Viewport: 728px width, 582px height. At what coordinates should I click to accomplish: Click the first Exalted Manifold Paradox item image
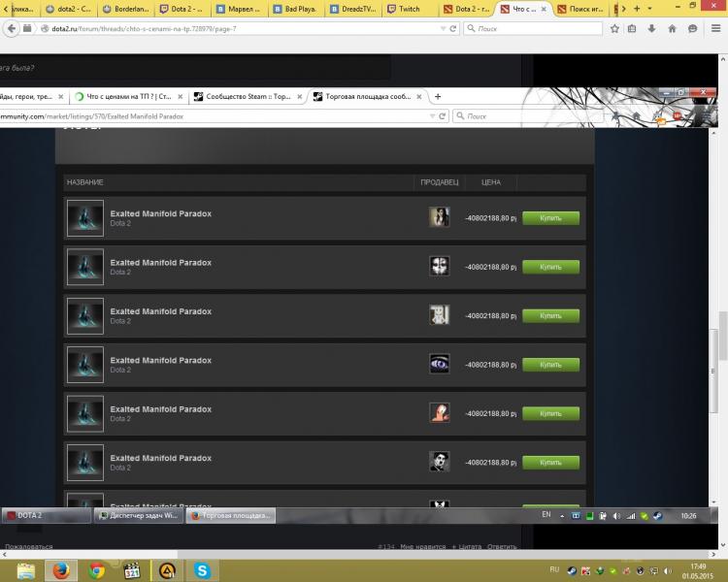coord(85,218)
